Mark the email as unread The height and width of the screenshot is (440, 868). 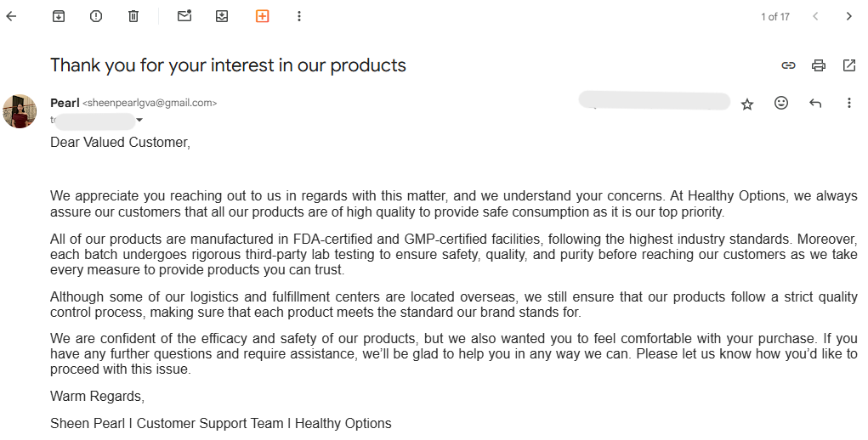[184, 16]
